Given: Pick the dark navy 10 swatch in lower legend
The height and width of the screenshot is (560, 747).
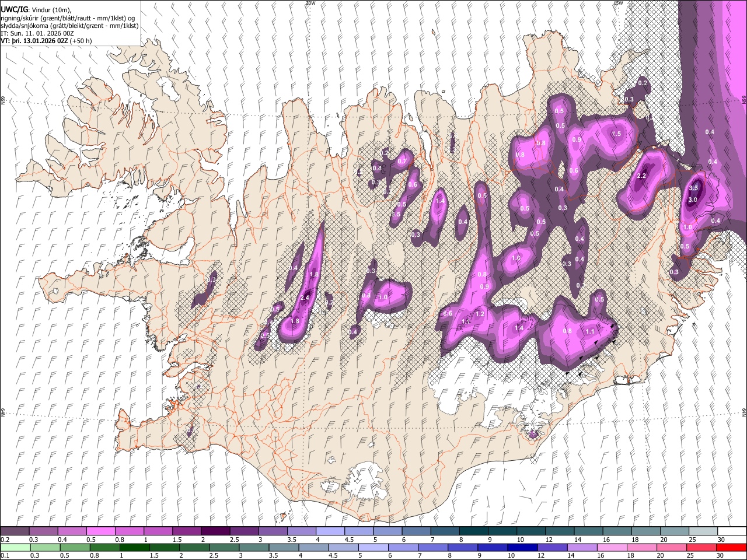Looking at the screenshot, I should click(521, 547).
